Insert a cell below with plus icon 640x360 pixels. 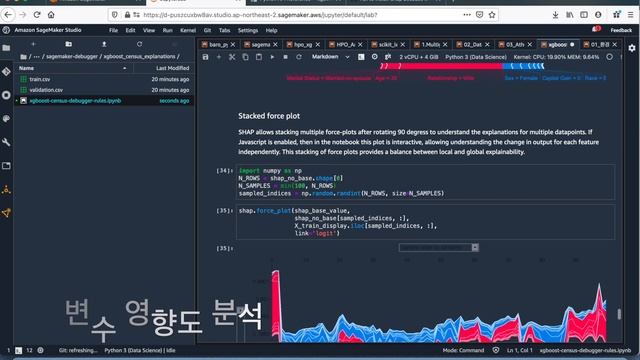point(219,57)
